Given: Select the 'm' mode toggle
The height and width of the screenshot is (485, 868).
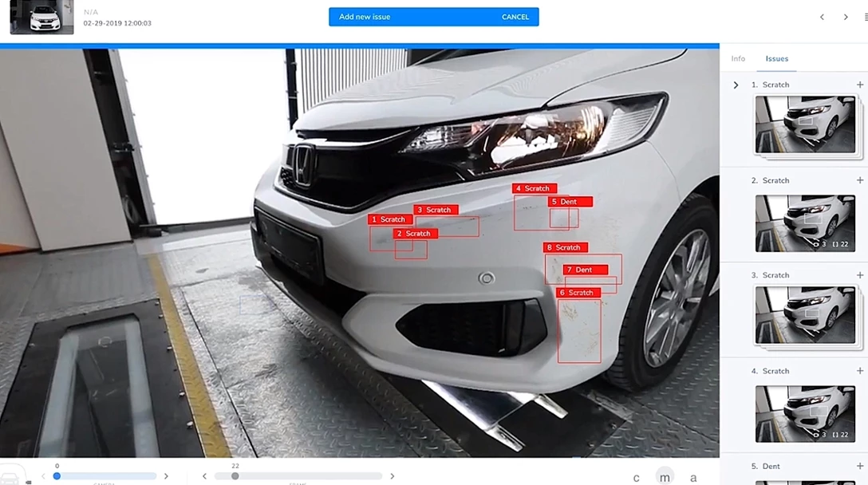Looking at the screenshot, I should click(x=665, y=477).
